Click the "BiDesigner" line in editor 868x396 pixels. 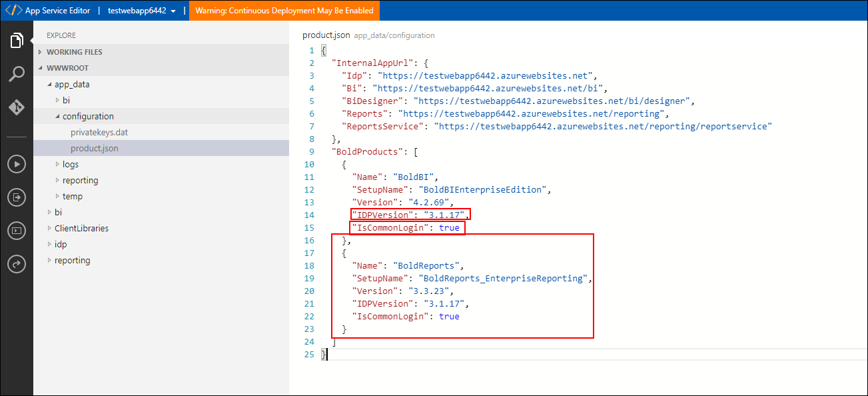tap(518, 101)
